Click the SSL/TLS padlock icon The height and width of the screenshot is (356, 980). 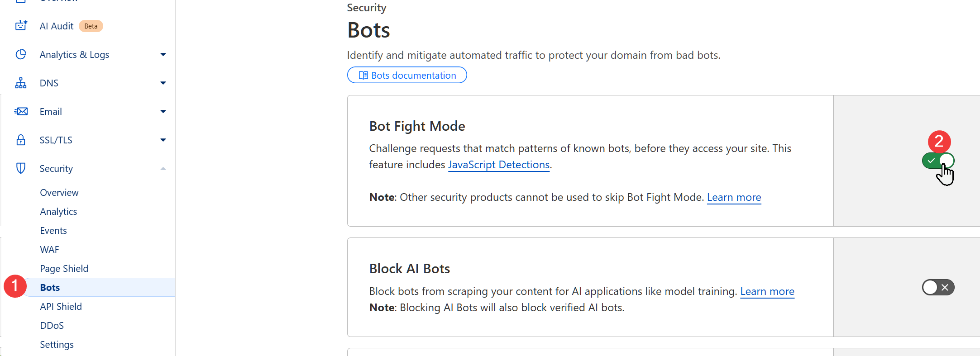21,140
